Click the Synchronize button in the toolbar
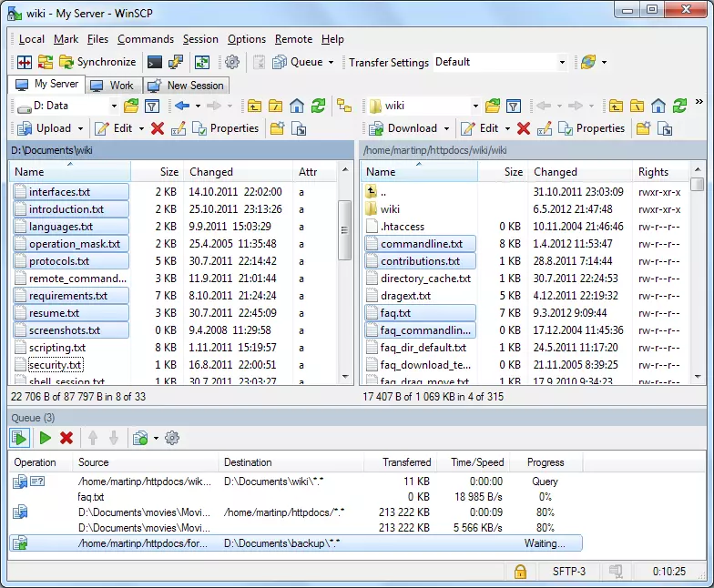714x588 pixels. (x=97, y=62)
